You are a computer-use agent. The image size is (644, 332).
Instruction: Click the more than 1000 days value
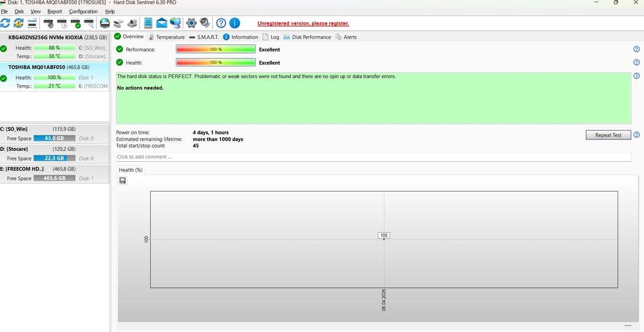click(218, 139)
